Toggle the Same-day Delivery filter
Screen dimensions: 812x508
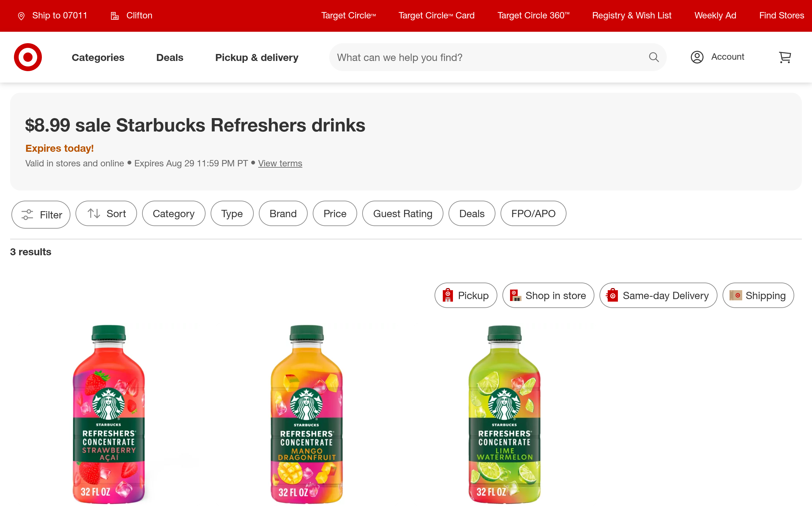[658, 295]
